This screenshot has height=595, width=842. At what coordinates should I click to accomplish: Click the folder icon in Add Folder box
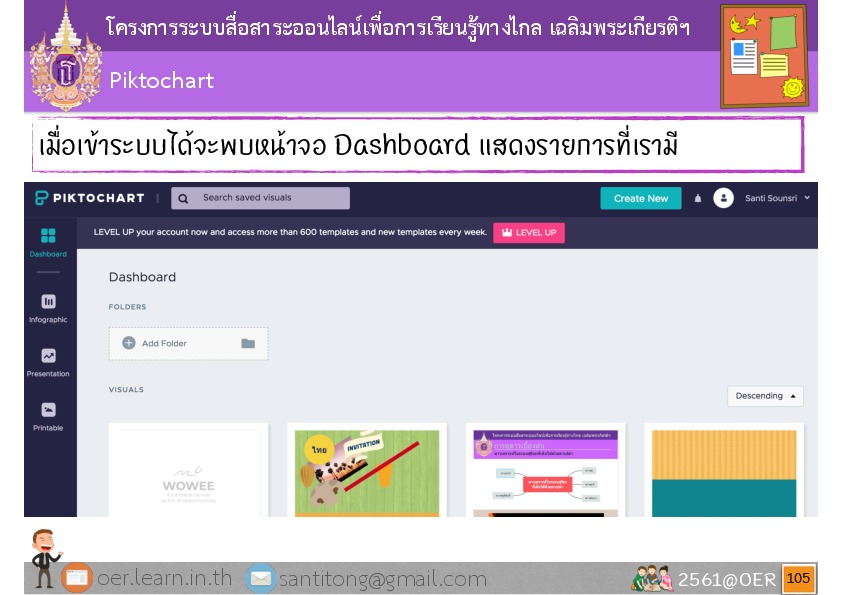point(248,343)
